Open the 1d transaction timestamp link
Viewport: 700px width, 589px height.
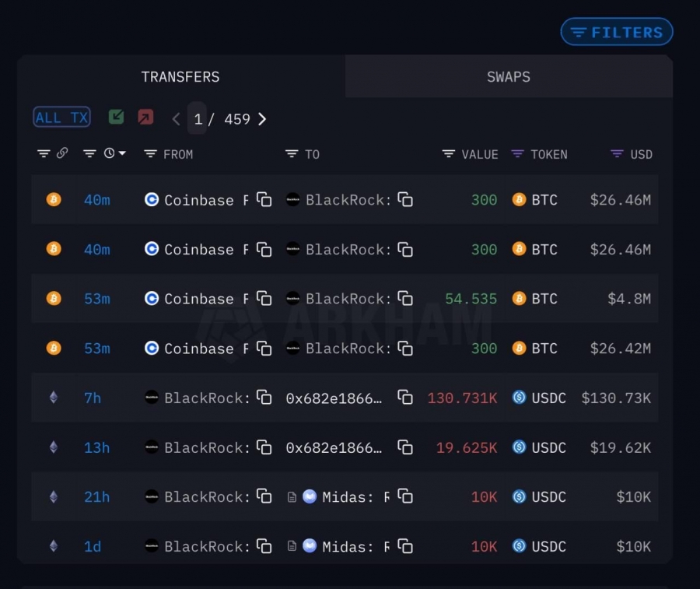(x=93, y=546)
